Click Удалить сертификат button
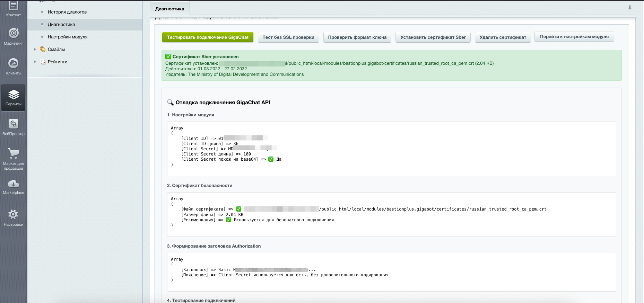 tap(503, 37)
